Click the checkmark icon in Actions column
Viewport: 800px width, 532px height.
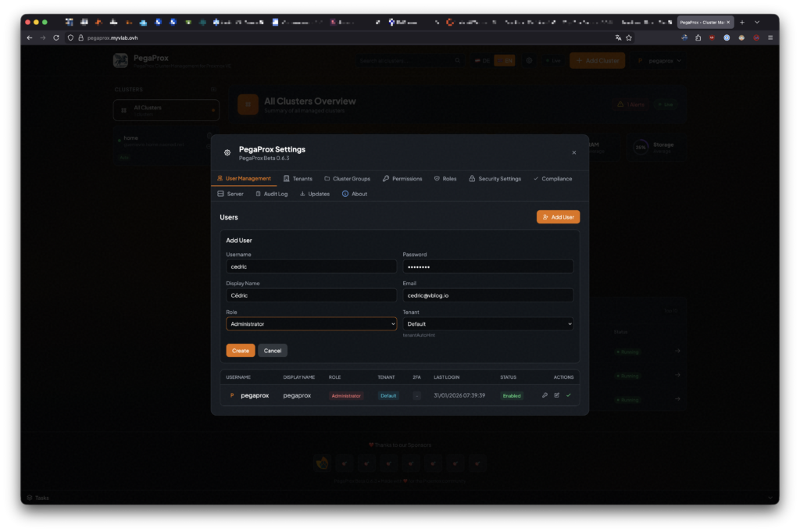tap(569, 395)
